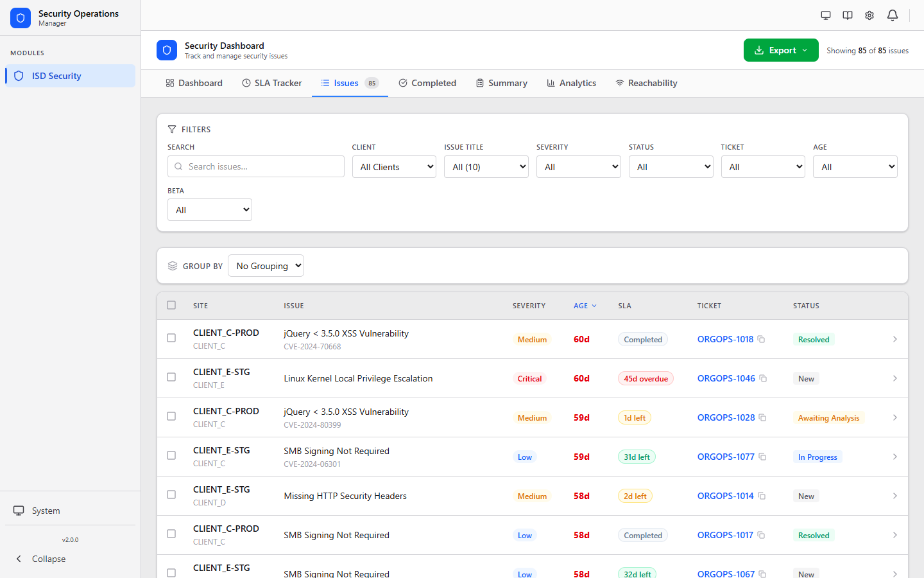Tick the ORGOPS-1077 row checkbox
924x578 pixels.
coord(171,455)
